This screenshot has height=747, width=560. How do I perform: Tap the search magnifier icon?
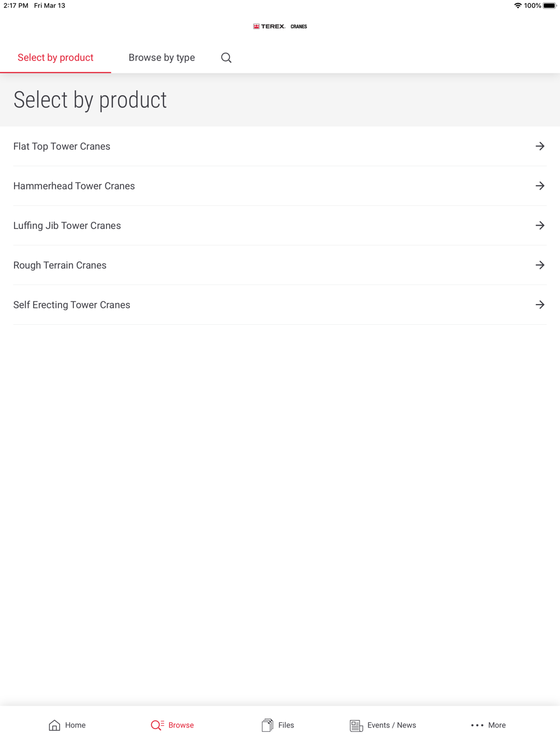pos(226,58)
